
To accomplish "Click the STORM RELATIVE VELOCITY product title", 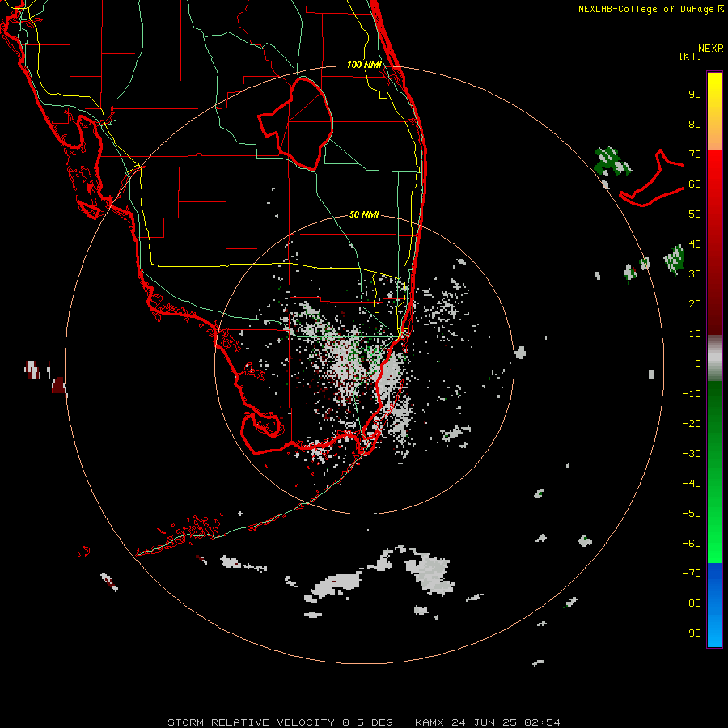I will pyautogui.click(x=252, y=722).
